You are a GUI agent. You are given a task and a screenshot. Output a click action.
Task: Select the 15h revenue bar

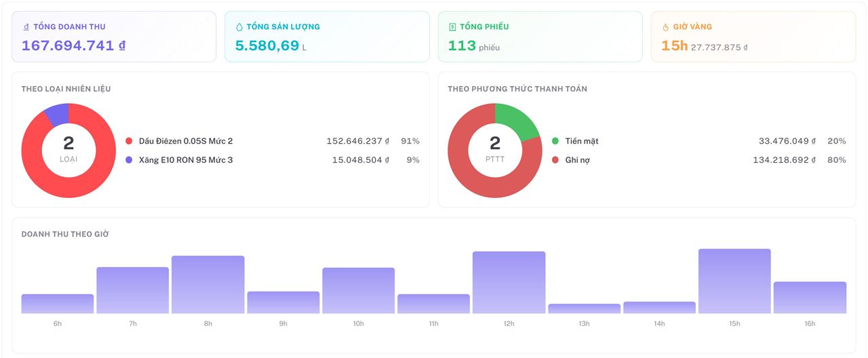click(x=734, y=281)
